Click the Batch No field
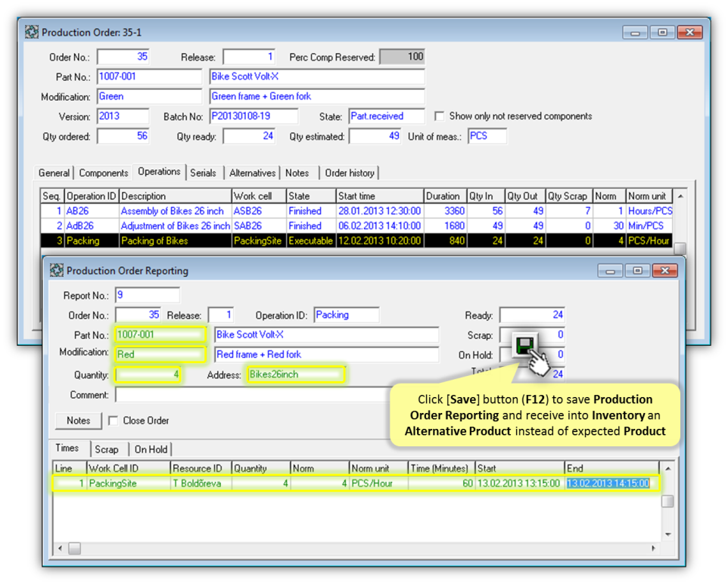The width and height of the screenshot is (728, 584). (254, 116)
